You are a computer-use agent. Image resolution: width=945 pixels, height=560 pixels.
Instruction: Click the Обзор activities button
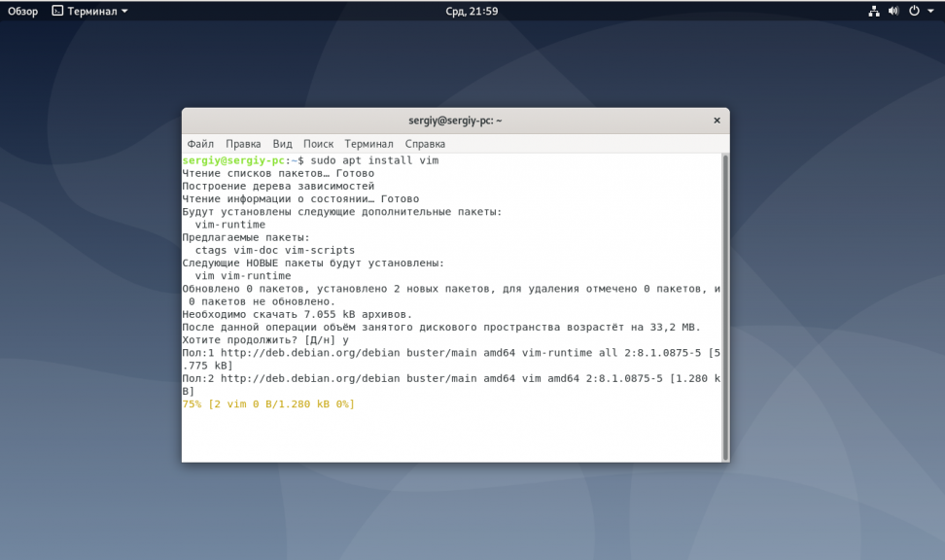coord(22,11)
